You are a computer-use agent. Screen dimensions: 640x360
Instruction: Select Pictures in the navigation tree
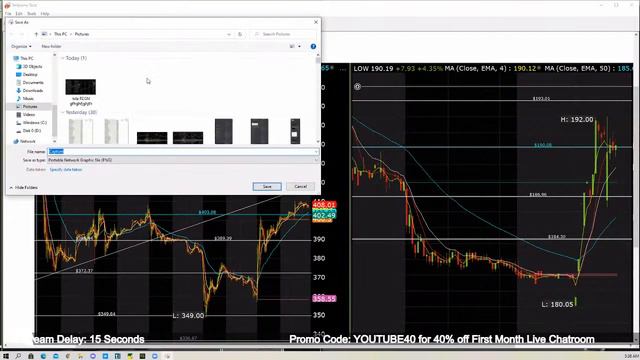[27, 107]
